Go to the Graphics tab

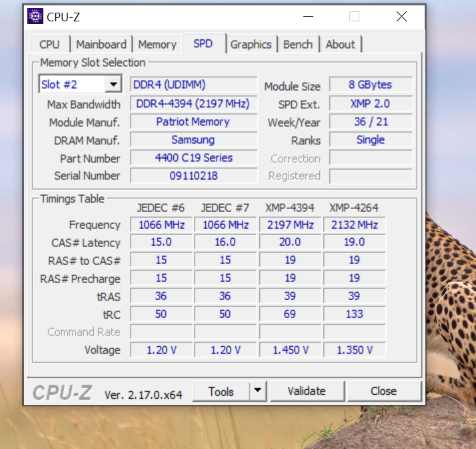251,45
